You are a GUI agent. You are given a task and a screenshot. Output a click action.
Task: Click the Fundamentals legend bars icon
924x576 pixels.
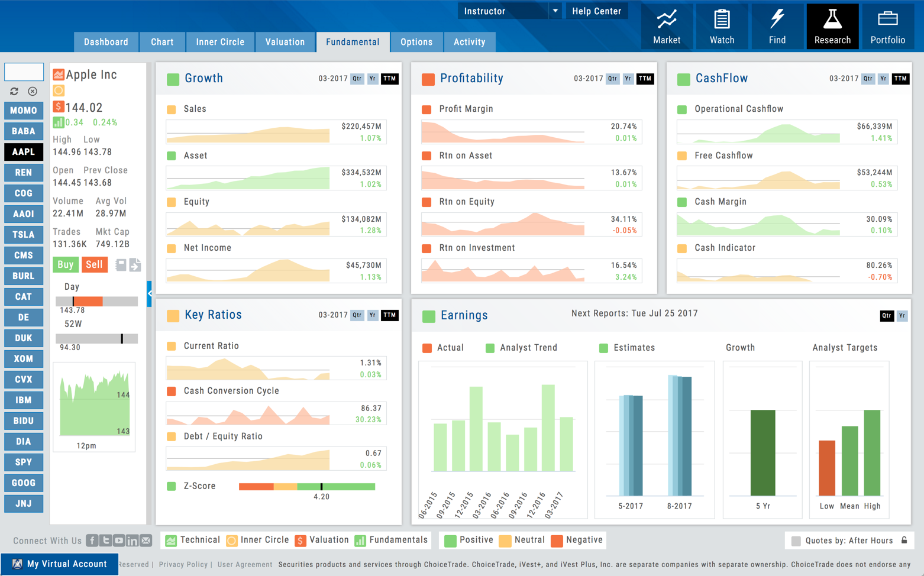(x=360, y=541)
